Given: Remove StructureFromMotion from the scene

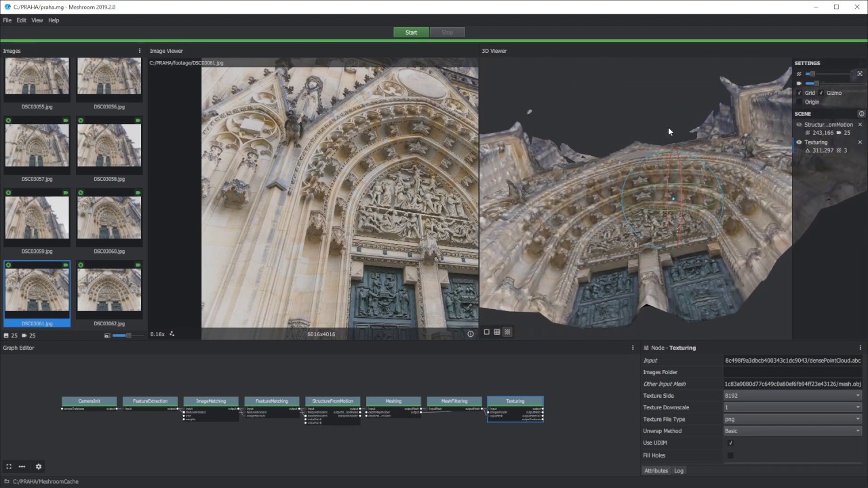Looking at the screenshot, I should point(861,125).
